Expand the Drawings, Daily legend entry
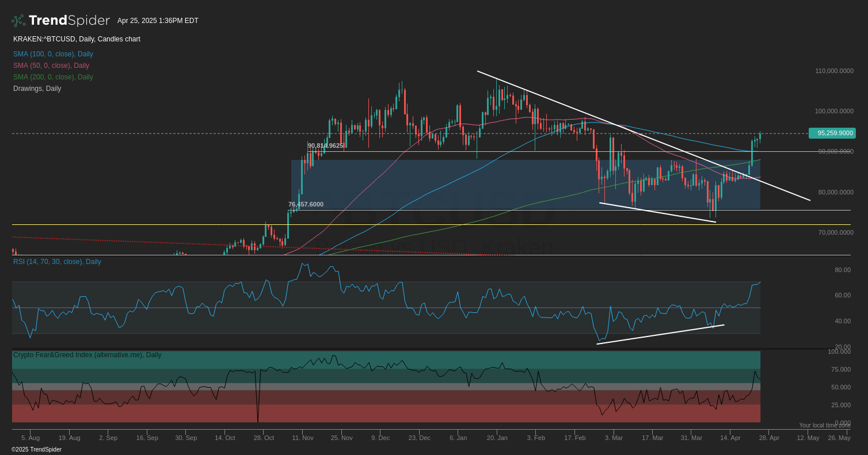This screenshot has height=455, width=868. tap(37, 88)
